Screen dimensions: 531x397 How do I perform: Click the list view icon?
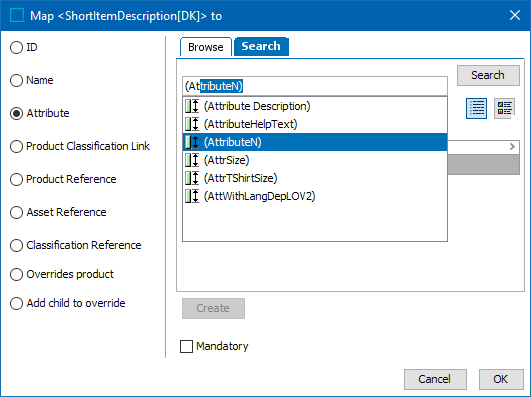(476, 108)
